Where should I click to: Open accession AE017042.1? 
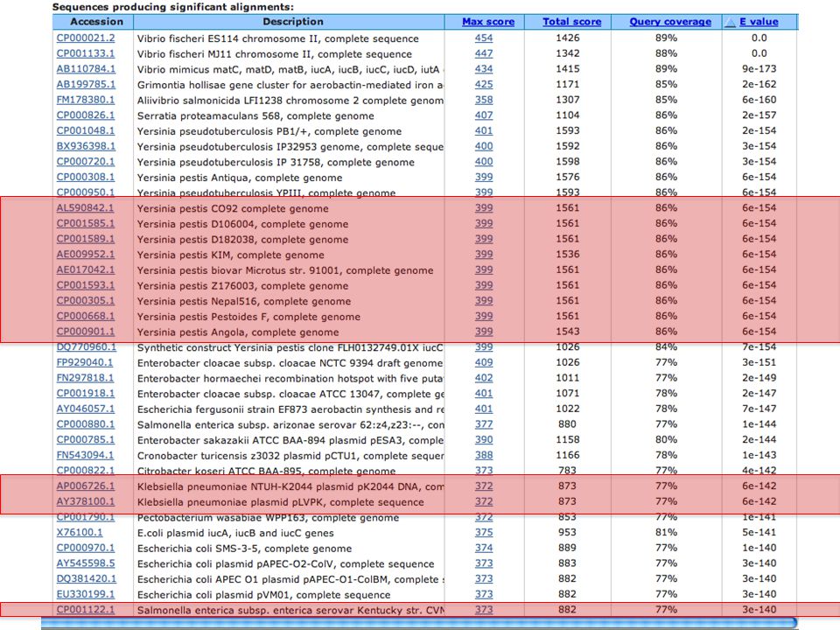[x=86, y=270]
